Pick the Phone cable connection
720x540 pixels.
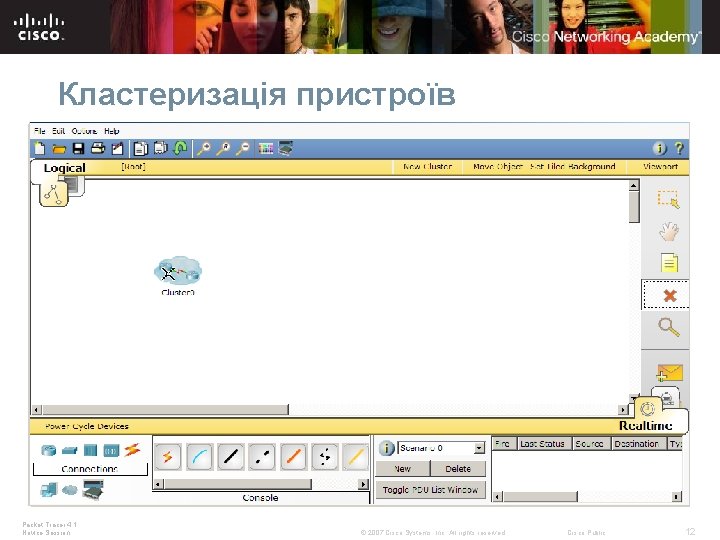pos(325,457)
